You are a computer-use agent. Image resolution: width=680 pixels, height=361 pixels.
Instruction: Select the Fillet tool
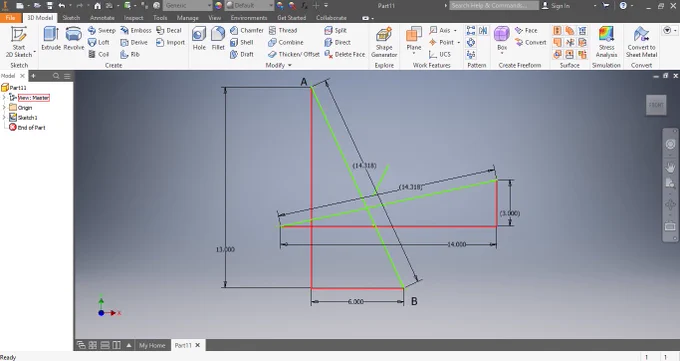[x=218, y=38]
